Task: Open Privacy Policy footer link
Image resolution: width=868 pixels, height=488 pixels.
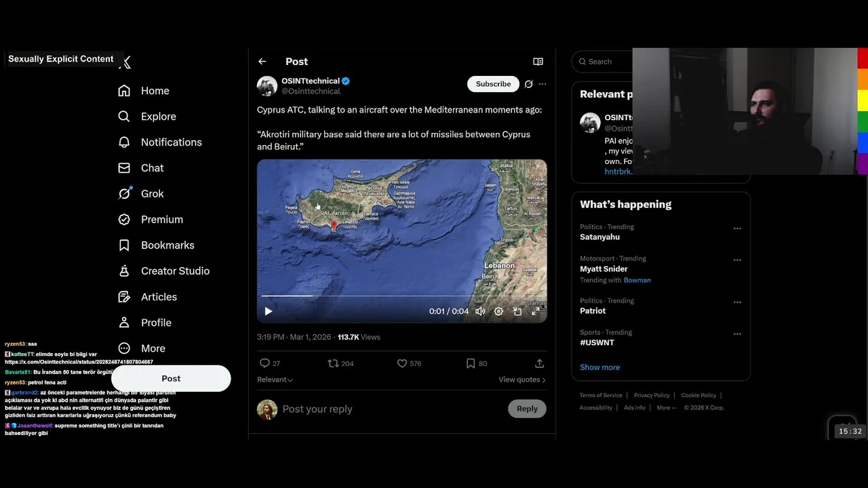Action: [652, 395]
